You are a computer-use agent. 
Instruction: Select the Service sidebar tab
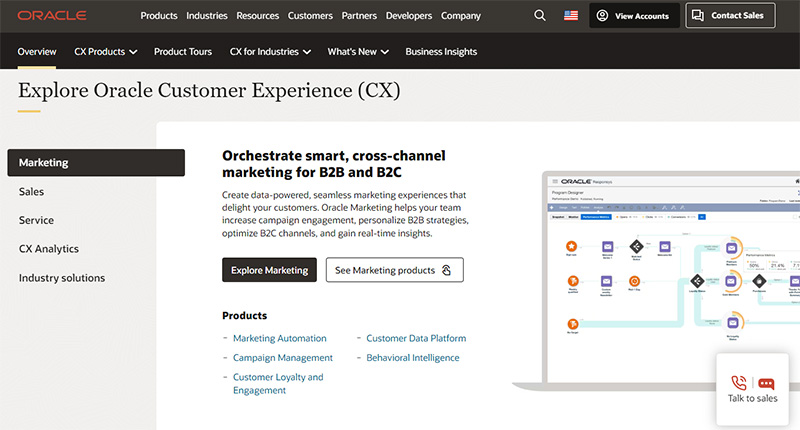(36, 220)
